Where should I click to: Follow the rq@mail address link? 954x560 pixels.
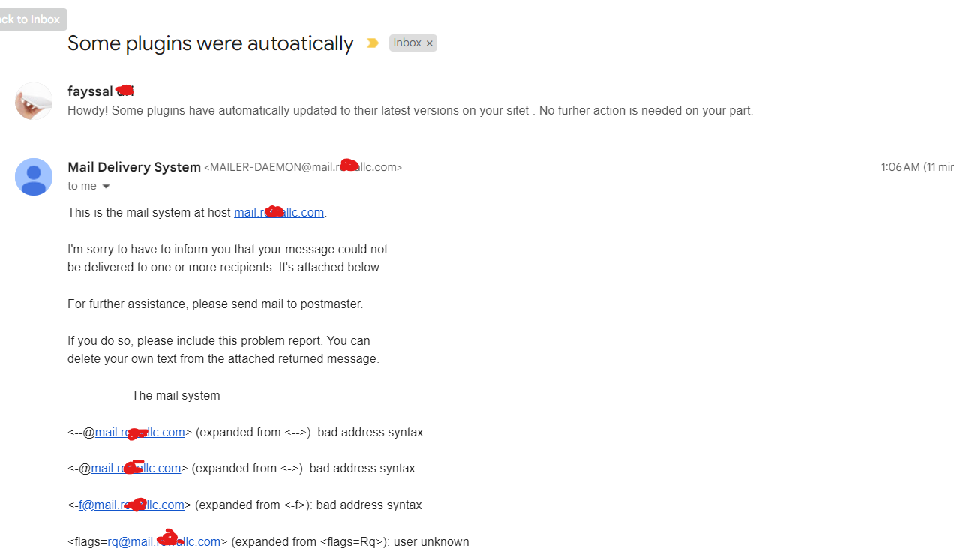pos(163,541)
